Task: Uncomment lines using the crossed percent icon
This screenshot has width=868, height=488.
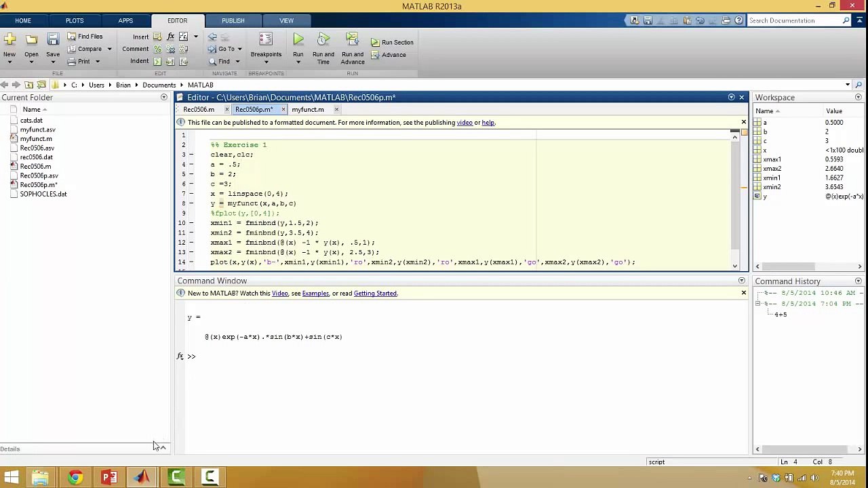Action: pyautogui.click(x=170, y=49)
